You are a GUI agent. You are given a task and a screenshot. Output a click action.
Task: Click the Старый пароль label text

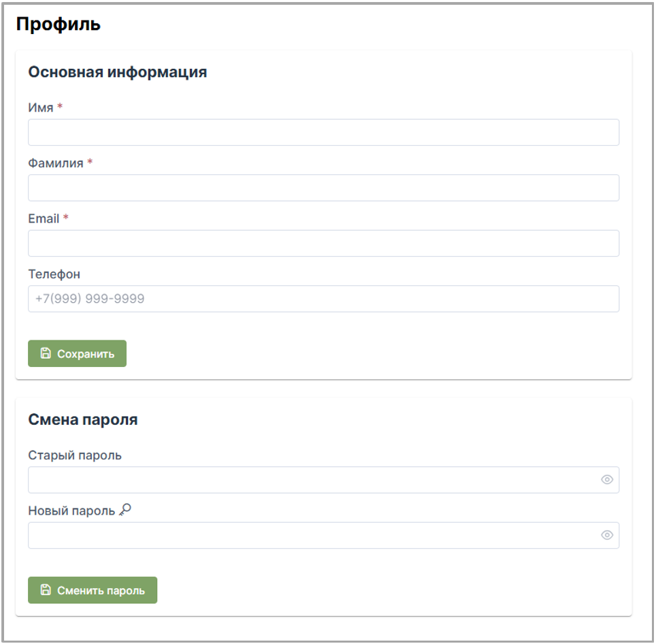75,455
